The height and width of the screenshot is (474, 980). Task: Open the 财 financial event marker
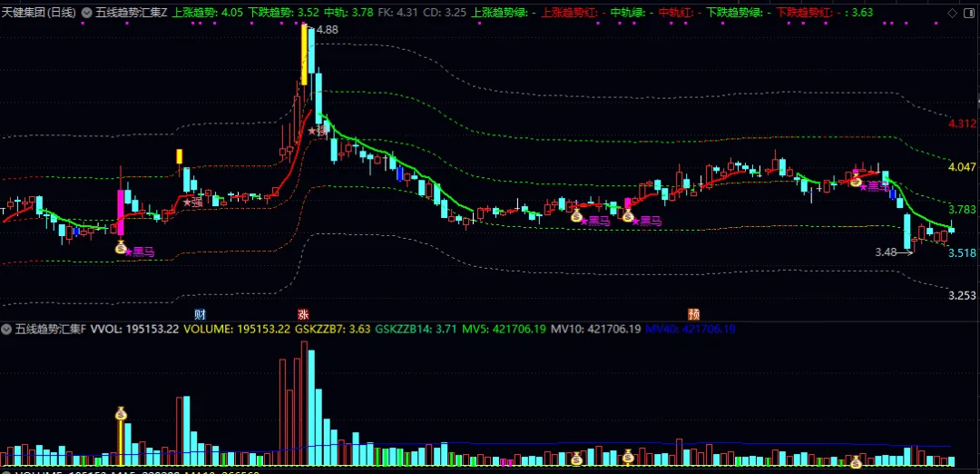tap(200, 314)
